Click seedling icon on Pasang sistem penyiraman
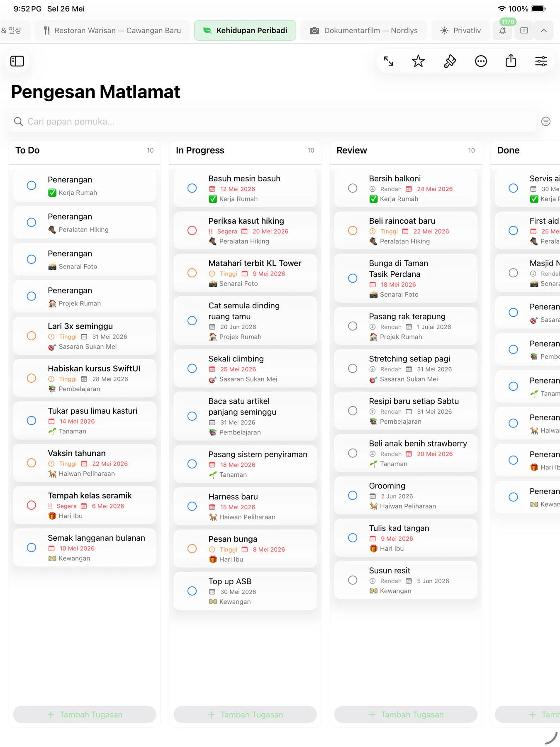The image size is (560, 747). coord(212,474)
